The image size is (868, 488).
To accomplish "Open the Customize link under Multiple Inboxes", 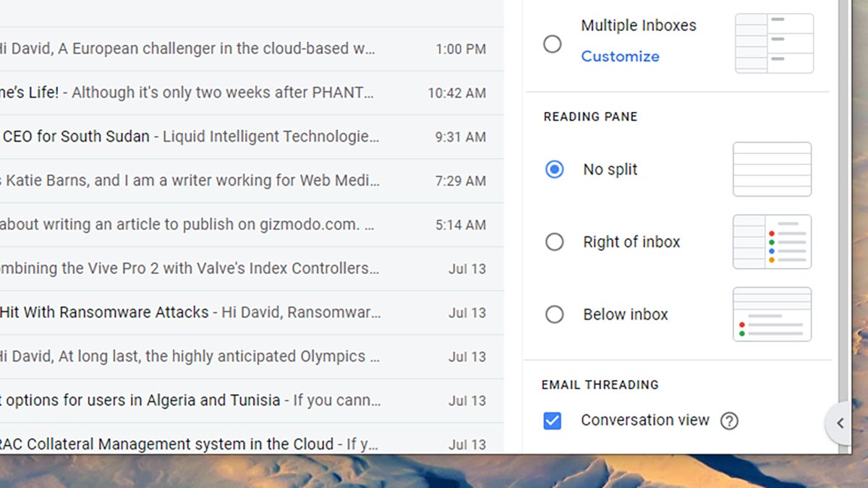I will pyautogui.click(x=620, y=56).
